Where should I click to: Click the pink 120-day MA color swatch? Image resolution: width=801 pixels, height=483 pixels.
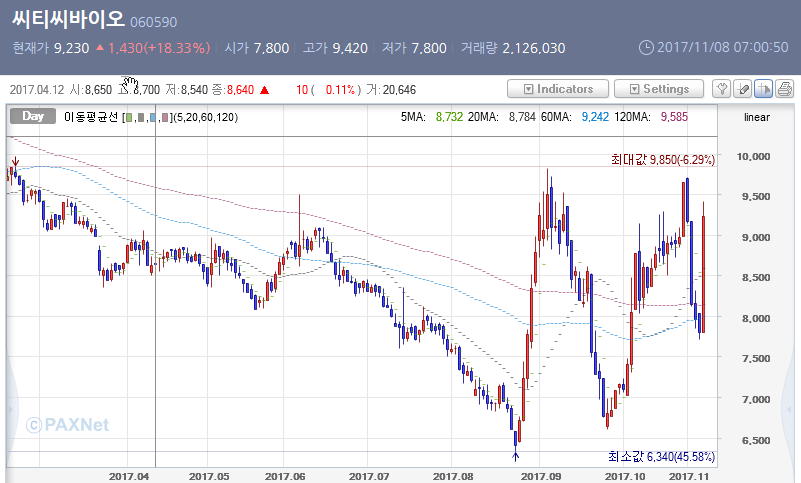[166, 118]
